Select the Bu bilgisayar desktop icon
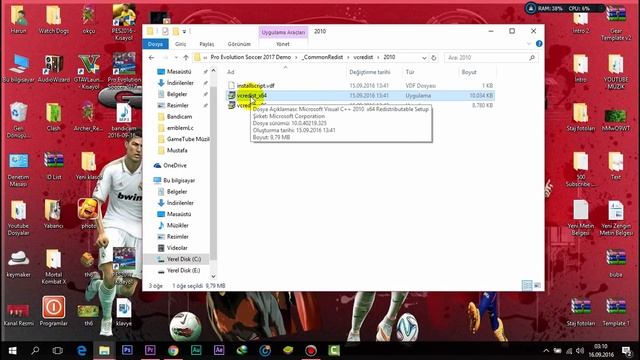 point(18,68)
